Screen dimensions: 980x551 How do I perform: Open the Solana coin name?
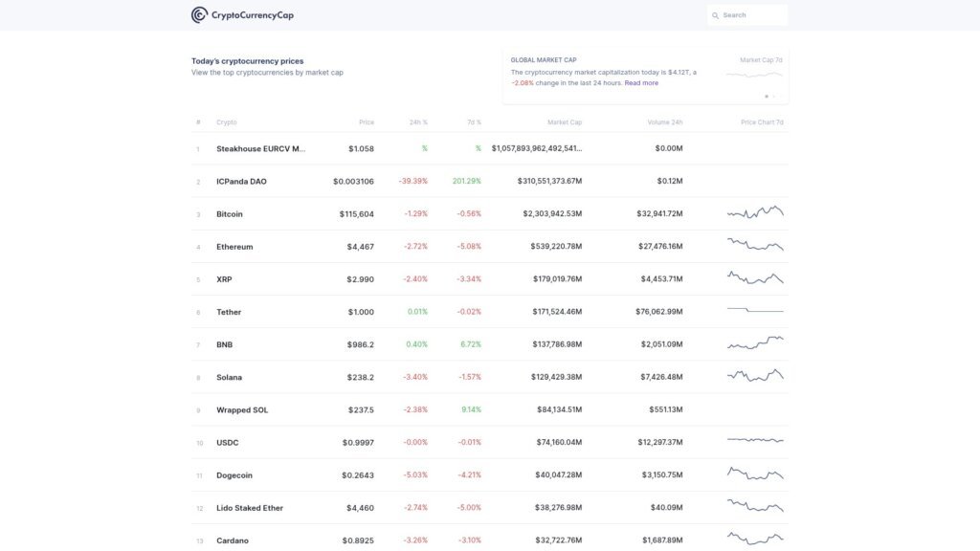point(229,378)
